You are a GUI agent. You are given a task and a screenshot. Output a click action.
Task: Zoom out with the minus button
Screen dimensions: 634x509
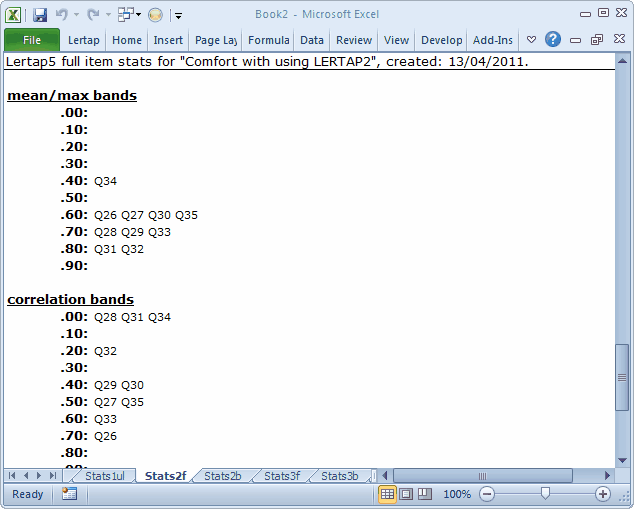pyautogui.click(x=487, y=494)
